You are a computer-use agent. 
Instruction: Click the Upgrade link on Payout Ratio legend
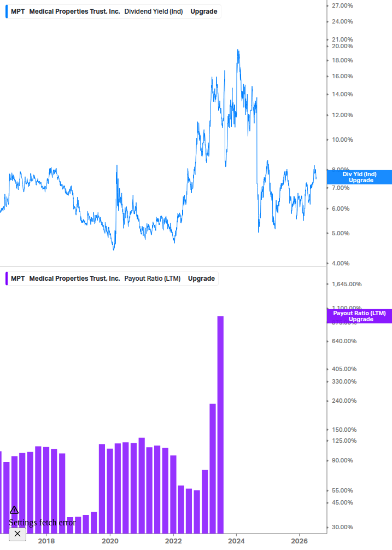tap(201, 279)
